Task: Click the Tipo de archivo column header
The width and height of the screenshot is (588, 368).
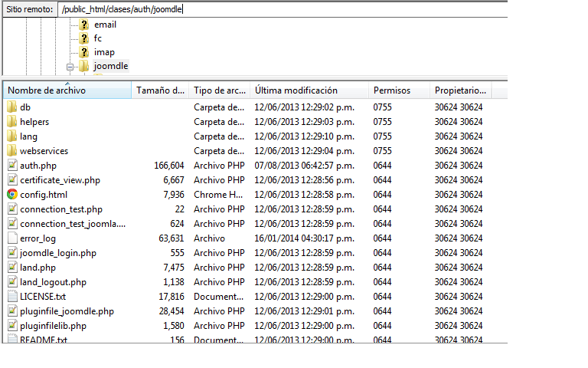Action: point(219,90)
